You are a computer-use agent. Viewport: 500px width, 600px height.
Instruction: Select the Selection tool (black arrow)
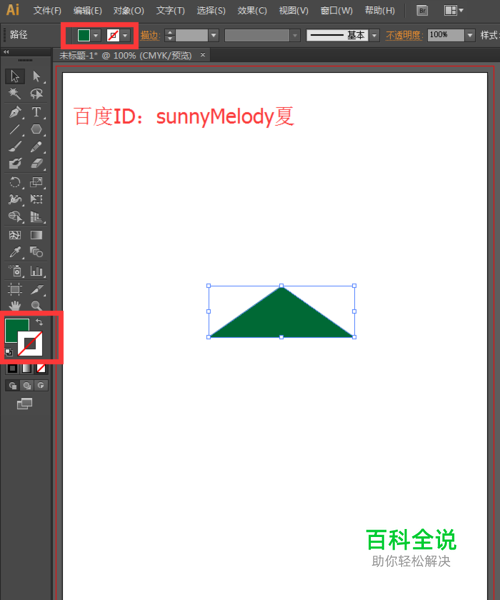click(15, 76)
